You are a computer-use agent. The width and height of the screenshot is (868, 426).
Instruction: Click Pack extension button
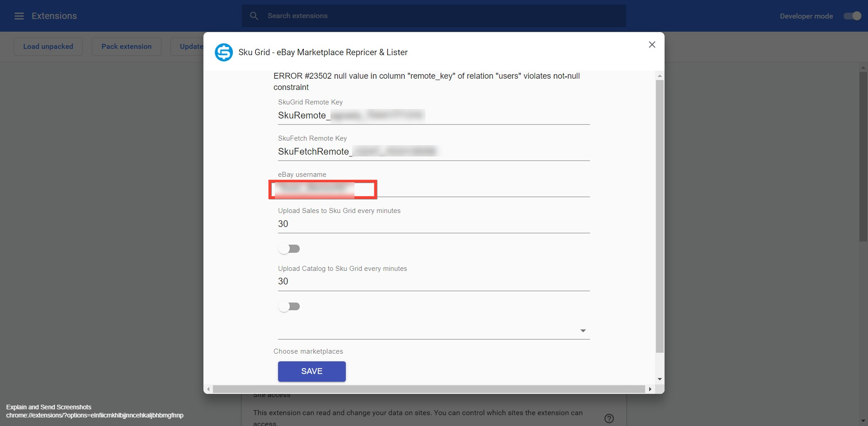(127, 47)
